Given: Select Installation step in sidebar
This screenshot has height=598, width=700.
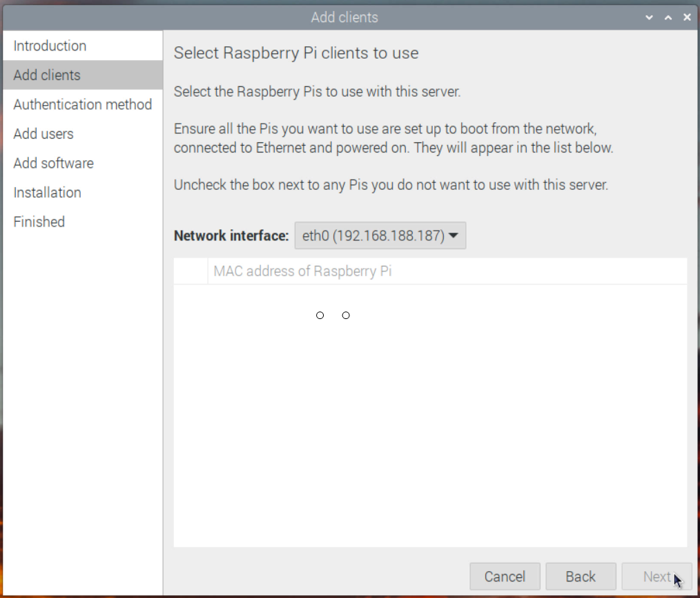Looking at the screenshot, I should pyautogui.click(x=83, y=193).
